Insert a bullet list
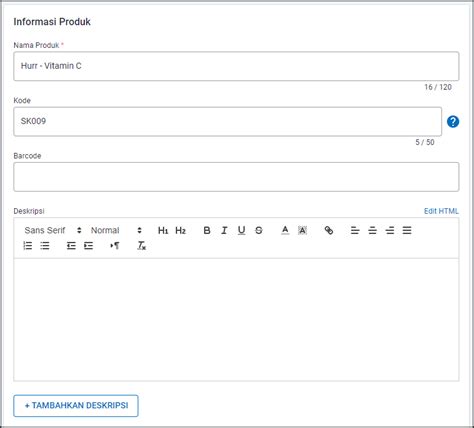The image size is (474, 428). 45,246
